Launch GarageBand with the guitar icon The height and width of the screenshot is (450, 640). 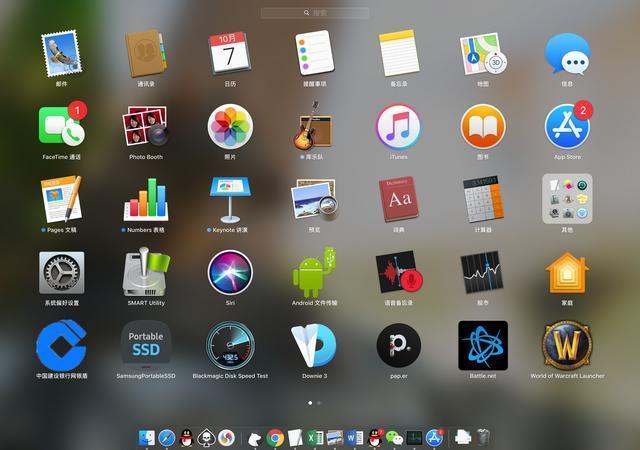click(x=314, y=126)
